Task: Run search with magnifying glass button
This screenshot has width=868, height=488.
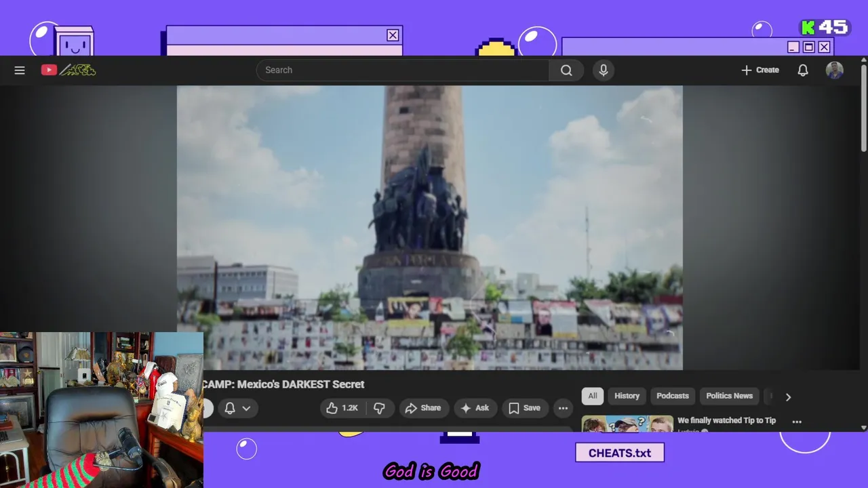Action: (x=566, y=70)
